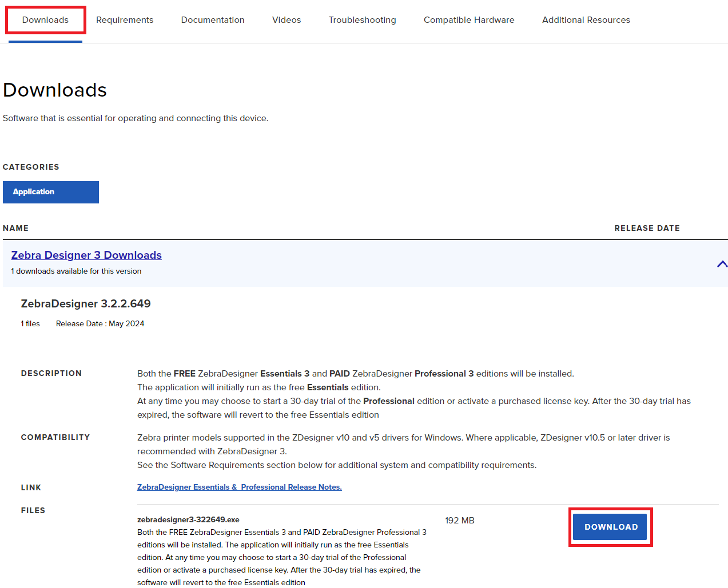Select the Downloads tab
Image resolution: width=728 pixels, height=588 pixels.
click(45, 19)
